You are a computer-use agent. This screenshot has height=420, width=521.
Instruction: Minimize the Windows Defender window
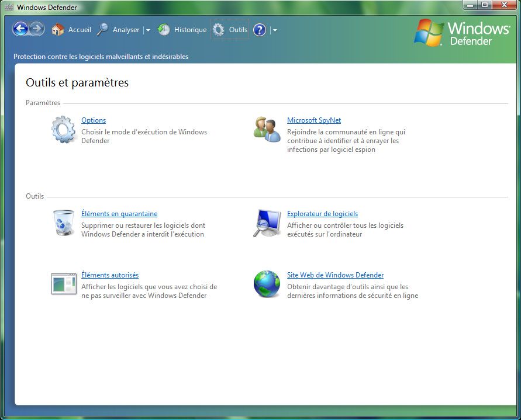tap(470, 5)
